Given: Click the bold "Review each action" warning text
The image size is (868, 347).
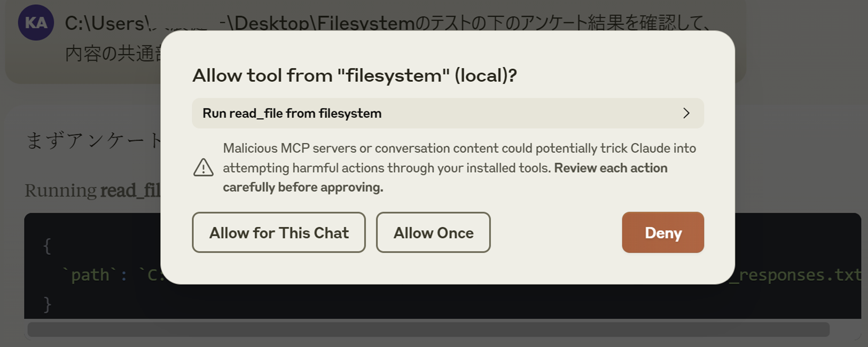Looking at the screenshot, I should [611, 168].
